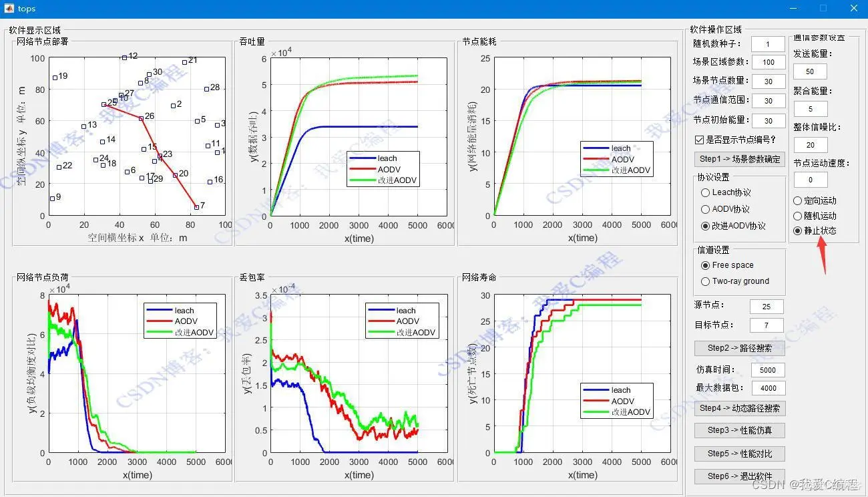Click Step2 -> 路径搜索 button
This screenshot has width=868, height=497.
point(739,348)
